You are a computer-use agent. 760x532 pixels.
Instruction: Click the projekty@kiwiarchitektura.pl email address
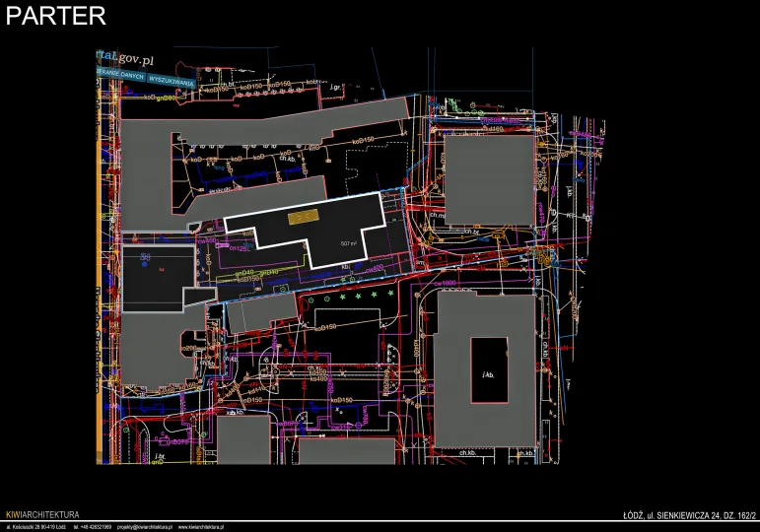coord(146,526)
